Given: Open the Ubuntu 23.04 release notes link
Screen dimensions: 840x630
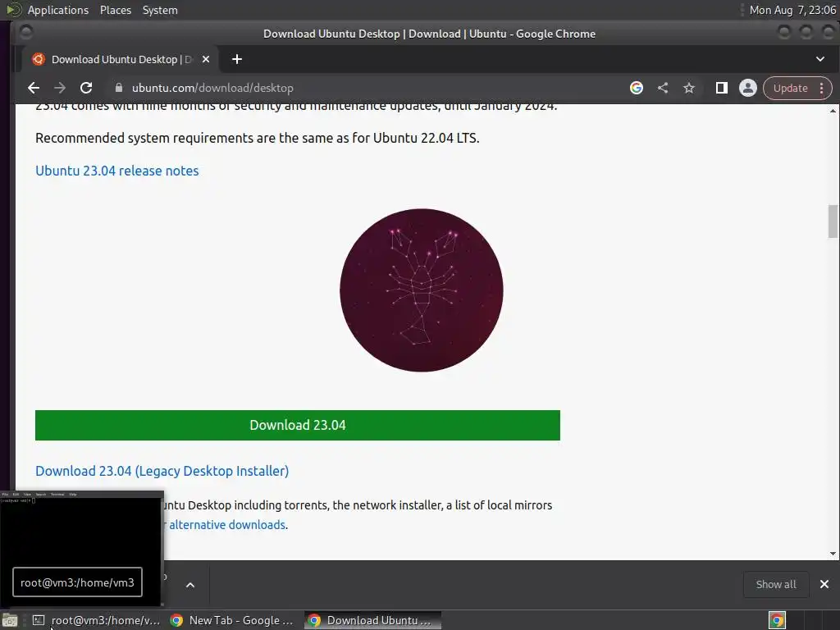Looking at the screenshot, I should pos(116,171).
